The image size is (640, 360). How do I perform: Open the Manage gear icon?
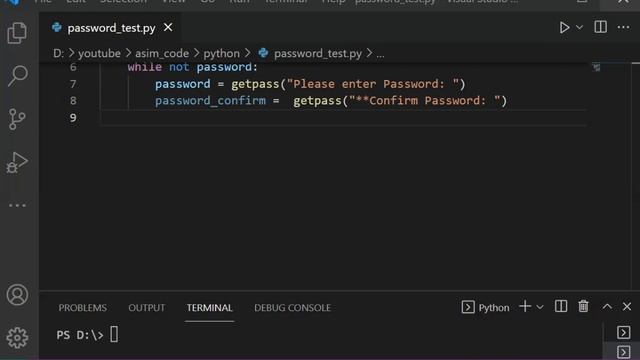(x=17, y=338)
